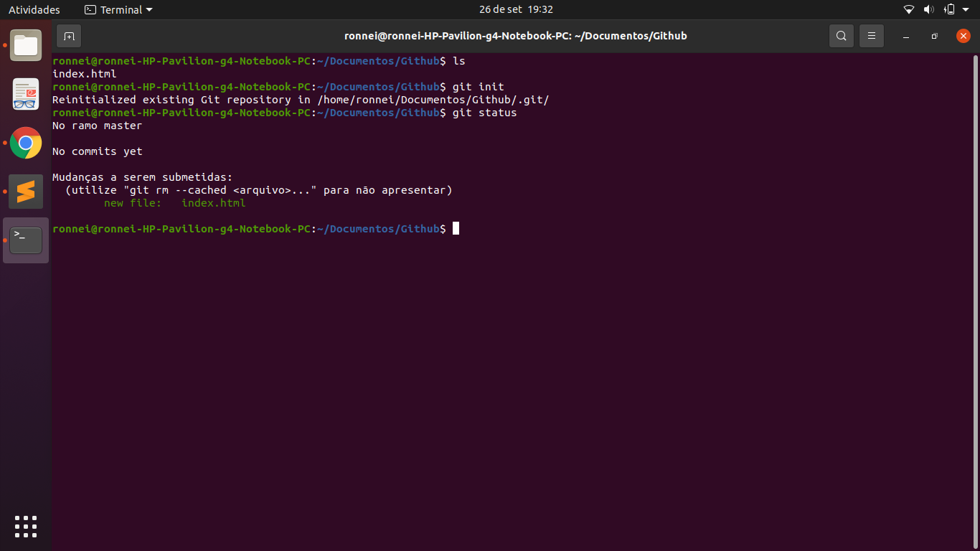The width and height of the screenshot is (980, 551).
Task: Click the 'No commits yet' line
Action: [x=98, y=151]
